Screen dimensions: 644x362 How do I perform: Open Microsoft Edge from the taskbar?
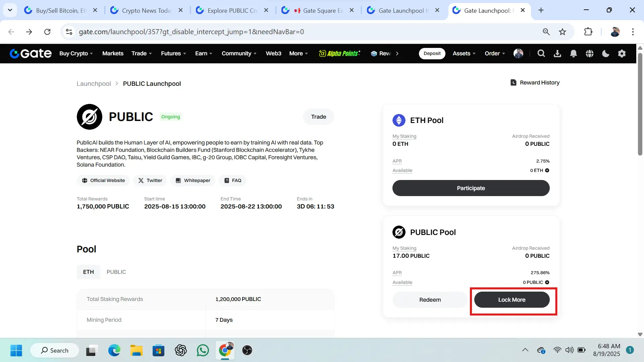click(114, 350)
